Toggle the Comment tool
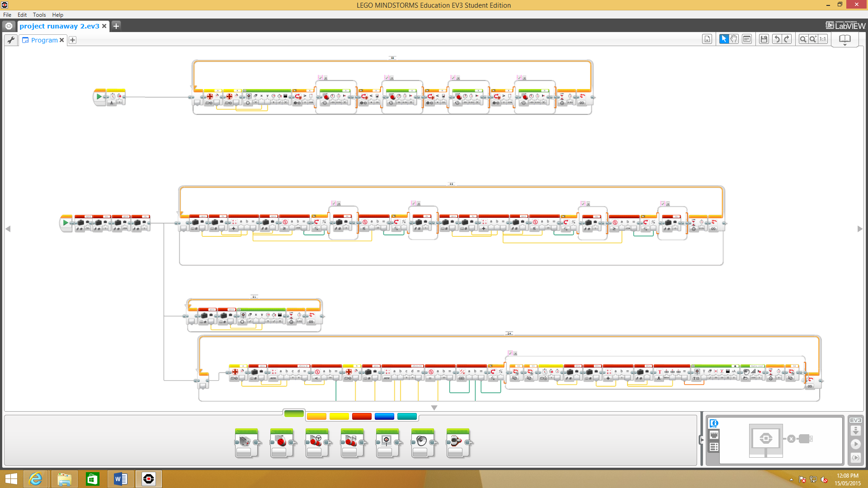The image size is (868, 488). coord(747,39)
